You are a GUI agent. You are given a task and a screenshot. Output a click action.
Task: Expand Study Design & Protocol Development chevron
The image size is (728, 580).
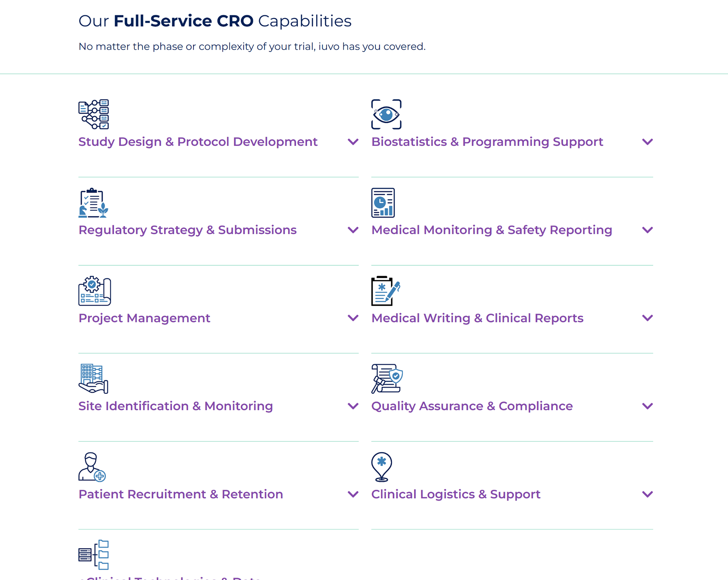point(353,142)
